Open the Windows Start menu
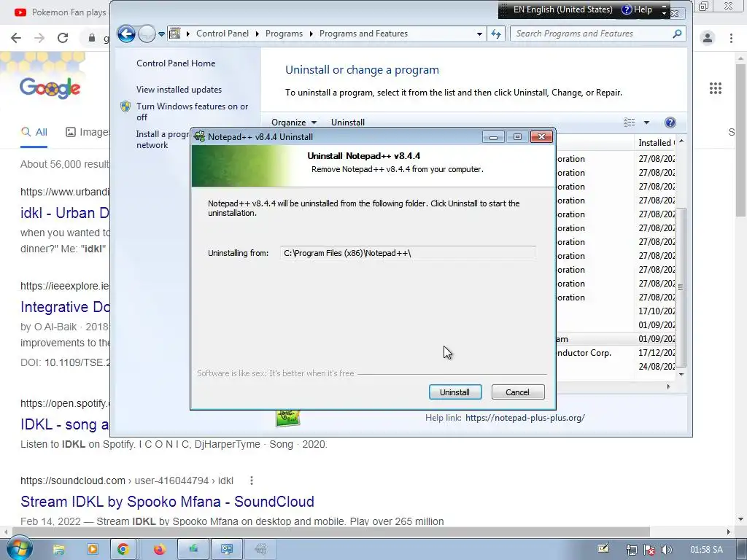Image resolution: width=747 pixels, height=560 pixels. point(20,549)
